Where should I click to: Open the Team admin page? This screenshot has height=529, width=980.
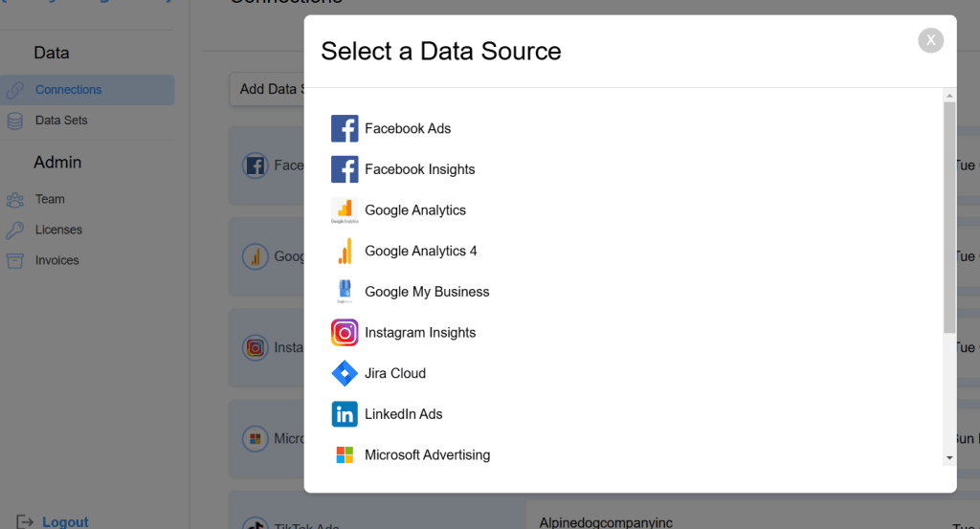point(50,199)
